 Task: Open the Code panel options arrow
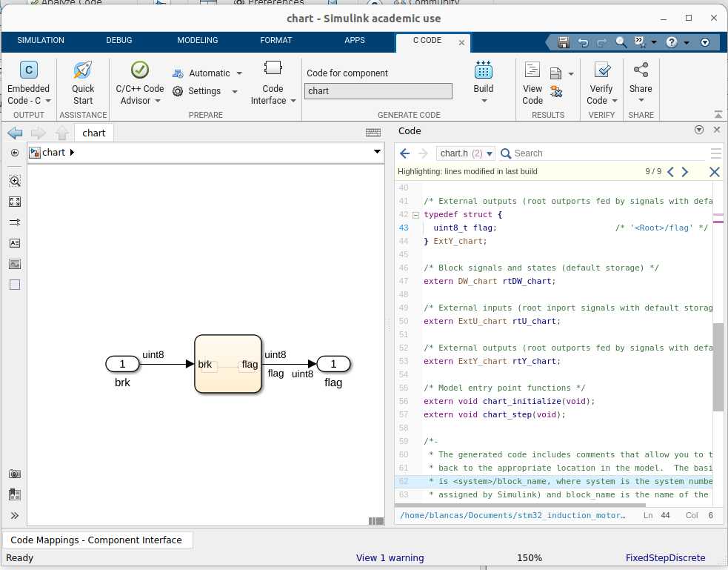click(x=699, y=130)
